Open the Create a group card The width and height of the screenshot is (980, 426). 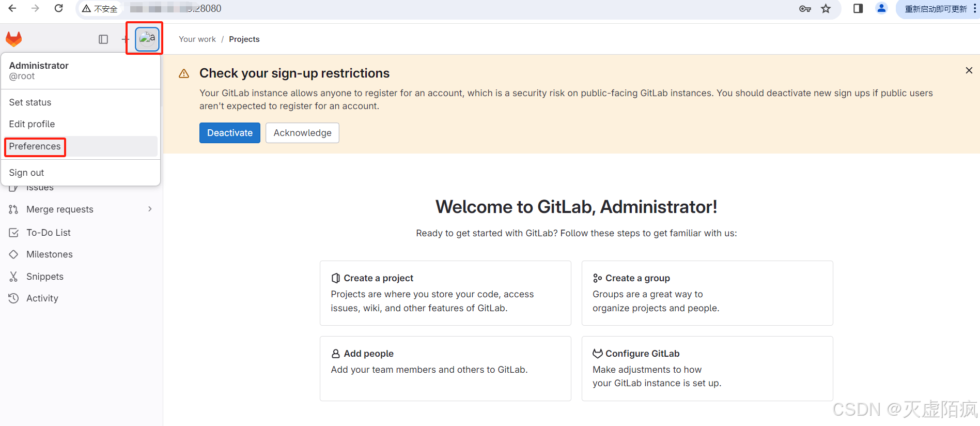(x=707, y=293)
